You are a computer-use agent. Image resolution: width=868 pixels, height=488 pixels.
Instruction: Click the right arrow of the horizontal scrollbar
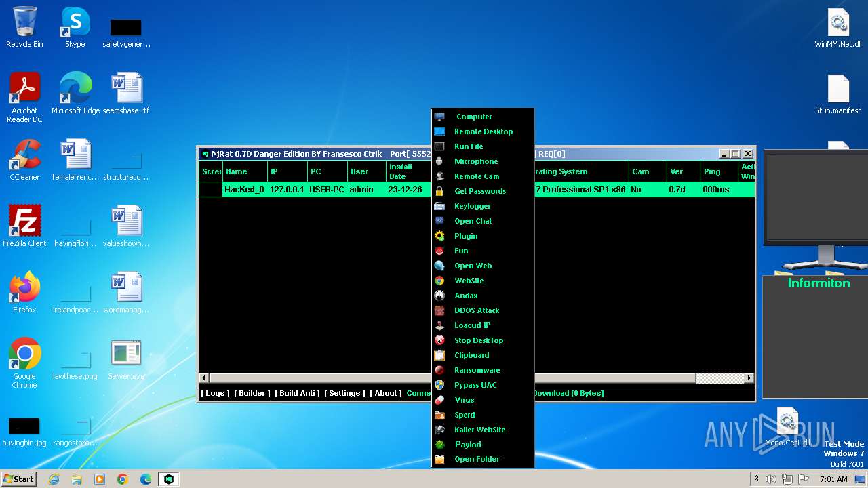coord(749,378)
